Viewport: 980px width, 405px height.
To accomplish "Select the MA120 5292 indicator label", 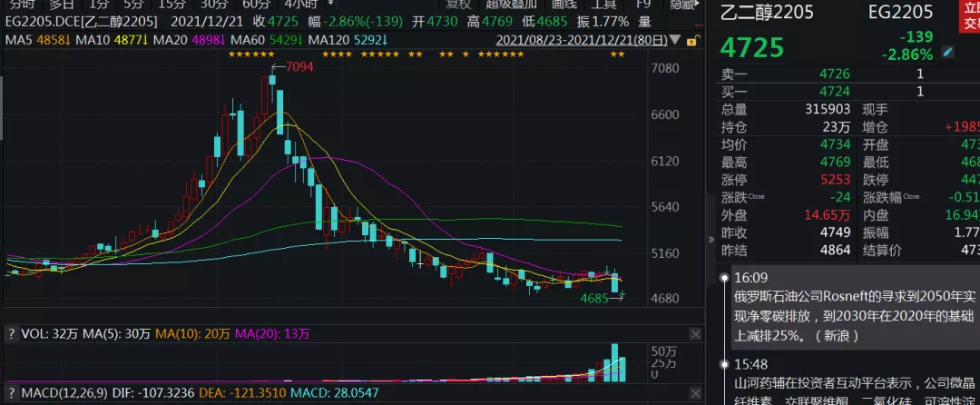I will point(348,41).
